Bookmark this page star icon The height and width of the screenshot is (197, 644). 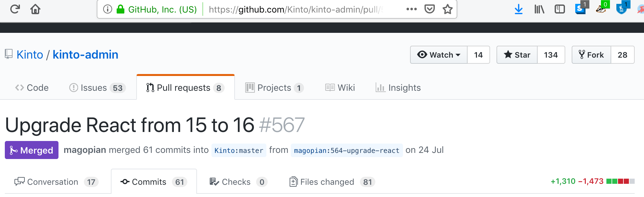(448, 9)
